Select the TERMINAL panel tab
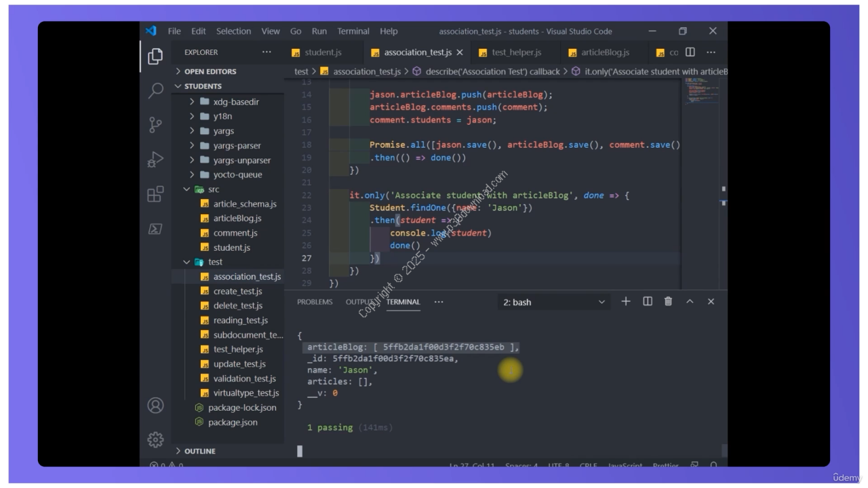This screenshot has width=868, height=488. point(403,302)
